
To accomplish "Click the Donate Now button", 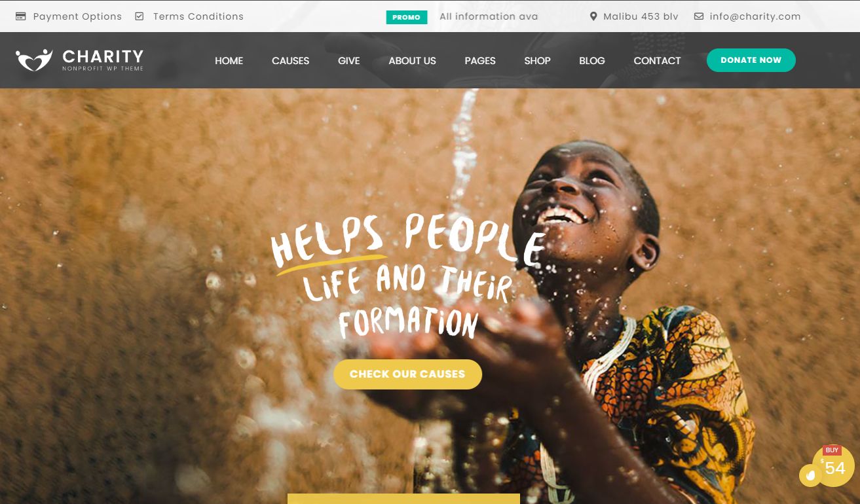I will click(751, 60).
